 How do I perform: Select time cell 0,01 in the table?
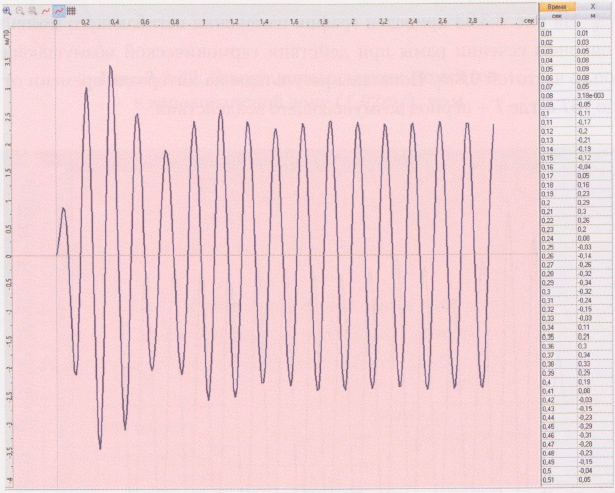pyautogui.click(x=558, y=33)
